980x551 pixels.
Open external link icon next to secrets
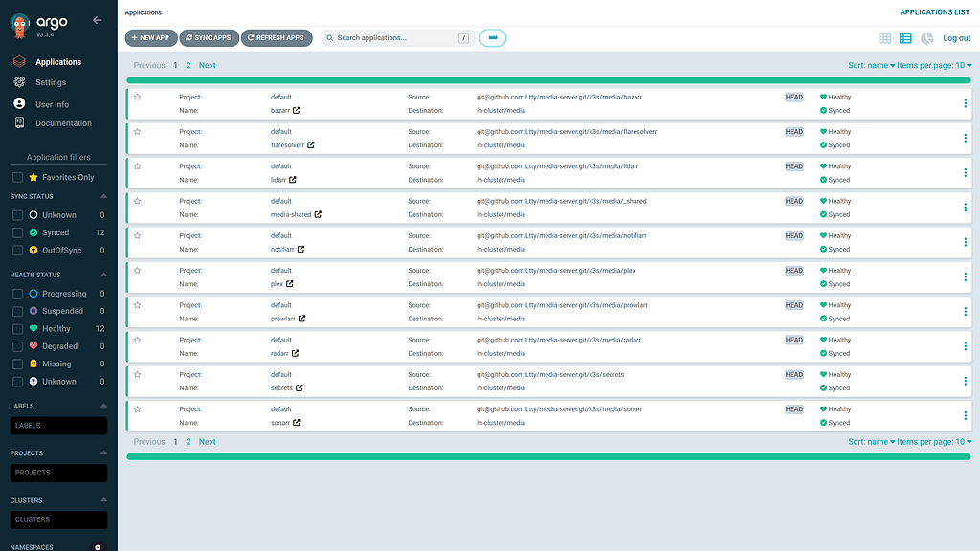coord(300,388)
